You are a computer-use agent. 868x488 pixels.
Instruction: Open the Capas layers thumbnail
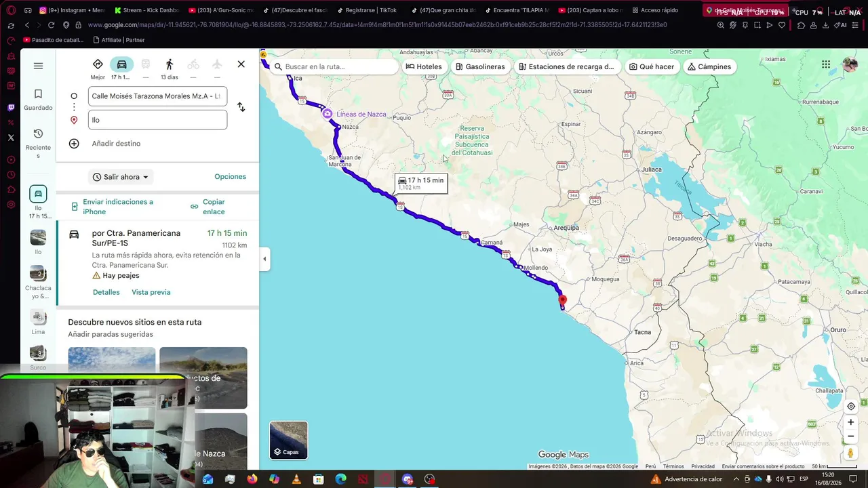coord(288,440)
